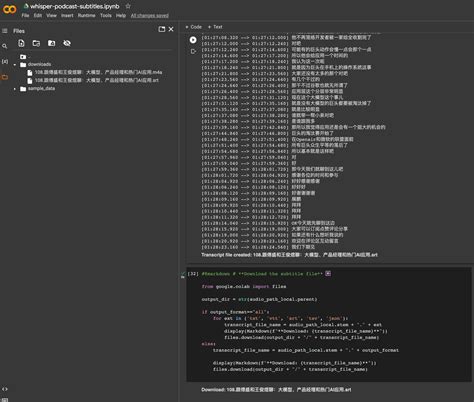The height and width of the screenshot is (402, 474).
Task: Click the Colab logo icon
Action: [9, 9]
